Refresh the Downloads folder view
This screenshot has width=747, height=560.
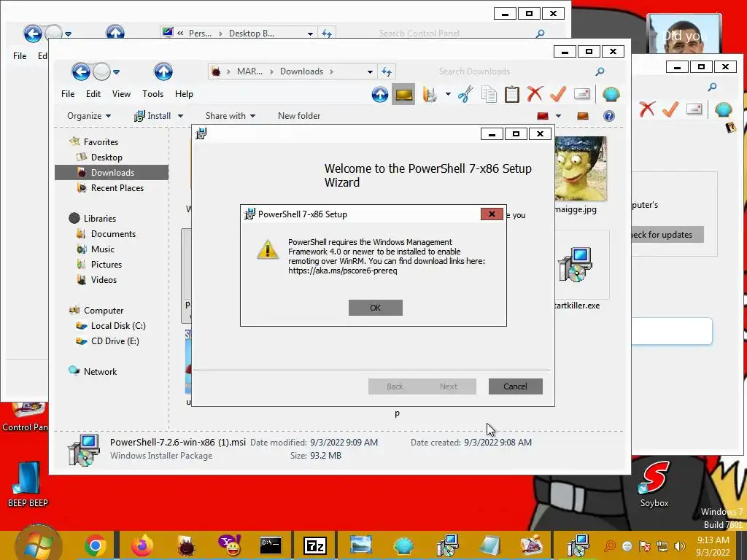tap(387, 72)
